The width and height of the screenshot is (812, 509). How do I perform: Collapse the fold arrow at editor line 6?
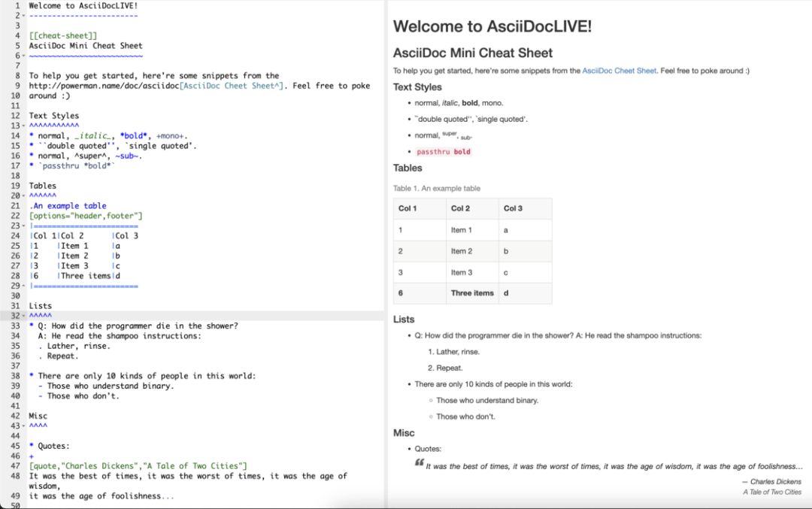pos(24,56)
